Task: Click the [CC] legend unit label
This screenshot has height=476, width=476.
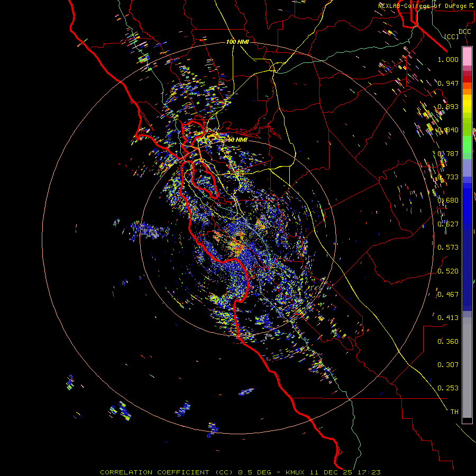Action: tap(452, 36)
